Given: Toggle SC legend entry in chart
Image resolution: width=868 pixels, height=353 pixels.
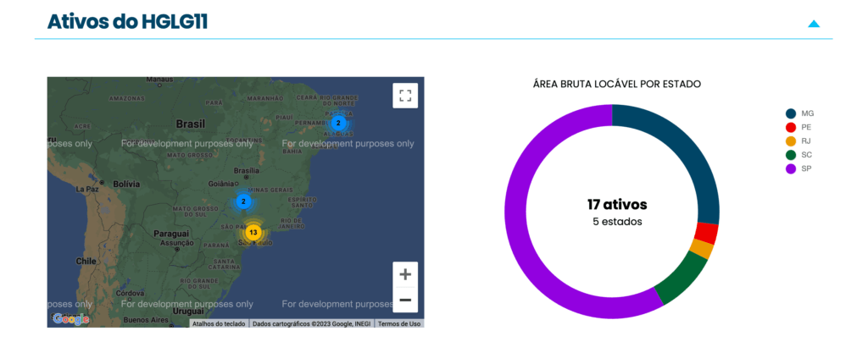Looking at the screenshot, I should point(799,155).
